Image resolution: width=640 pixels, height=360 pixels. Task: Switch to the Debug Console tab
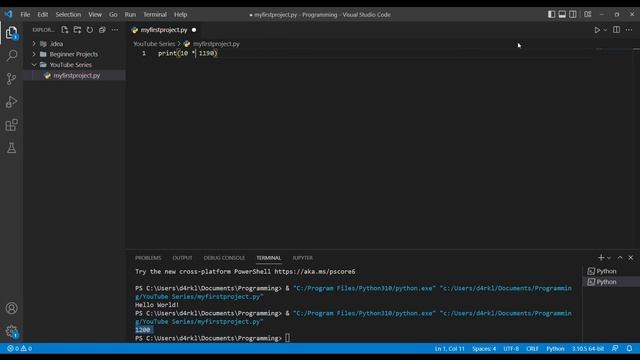[224, 258]
